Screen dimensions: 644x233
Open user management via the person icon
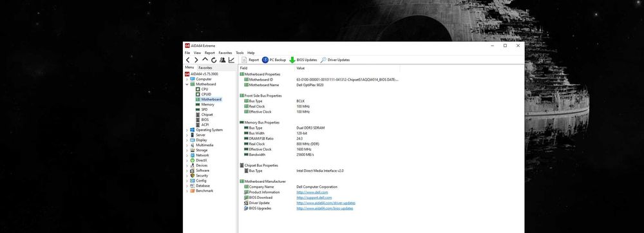point(222,60)
